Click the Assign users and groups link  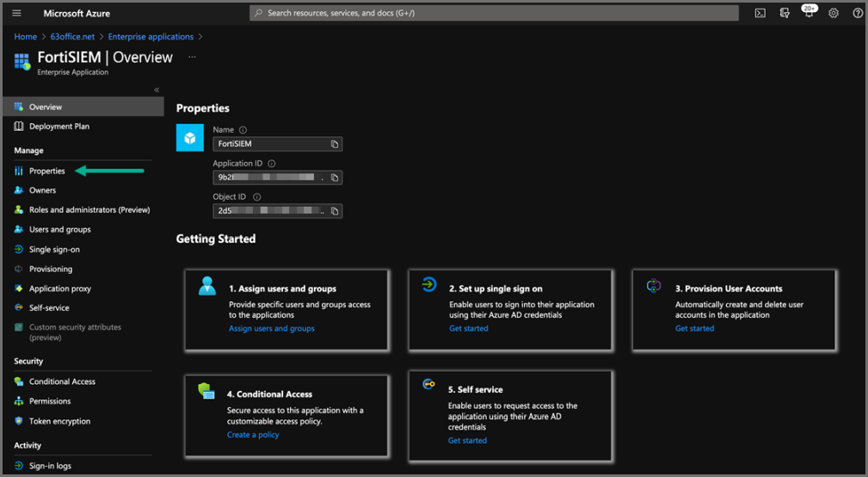pos(272,328)
